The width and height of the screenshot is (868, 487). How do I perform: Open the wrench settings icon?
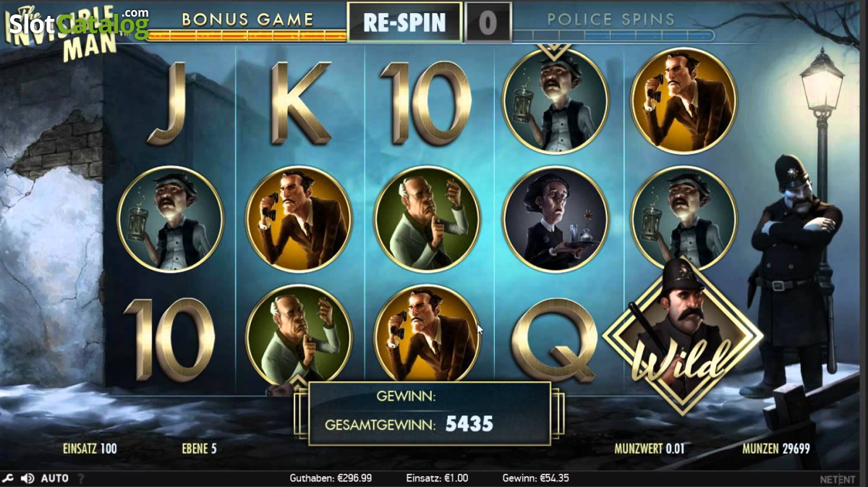coord(8,478)
